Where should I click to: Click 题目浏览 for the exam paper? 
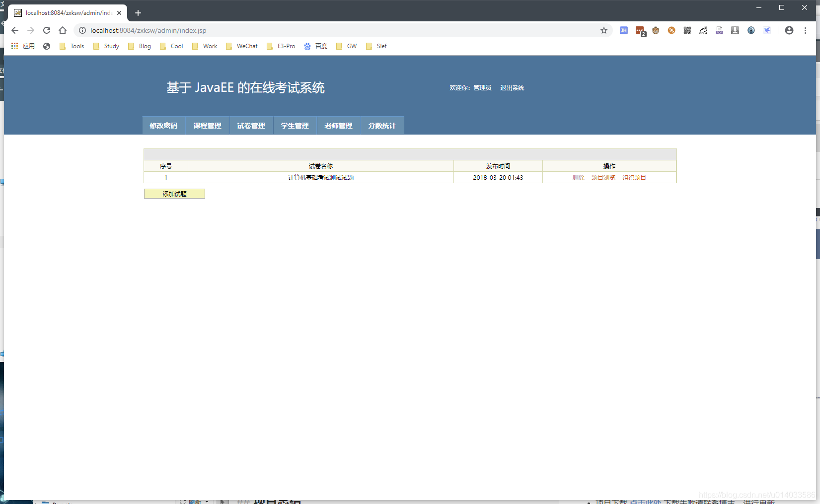tap(603, 178)
